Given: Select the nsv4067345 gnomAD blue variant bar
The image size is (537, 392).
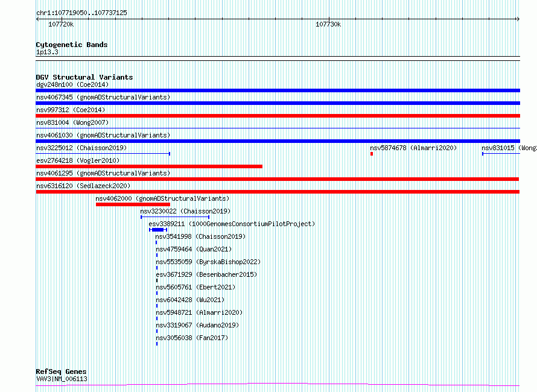Looking at the screenshot, I should coord(278,103).
